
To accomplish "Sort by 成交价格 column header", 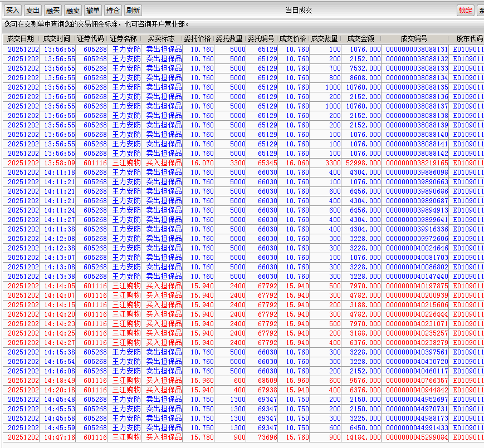I will point(293,38).
